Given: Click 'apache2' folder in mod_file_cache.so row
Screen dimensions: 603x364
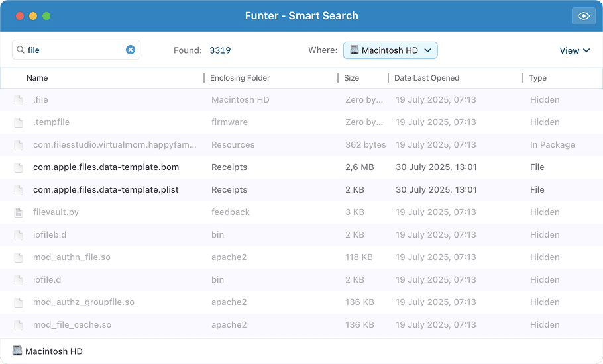Looking at the screenshot, I should point(229,325).
